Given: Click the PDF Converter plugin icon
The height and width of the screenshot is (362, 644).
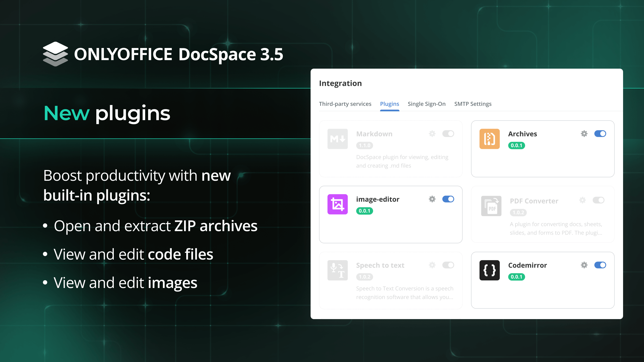Looking at the screenshot, I should click(x=491, y=206).
